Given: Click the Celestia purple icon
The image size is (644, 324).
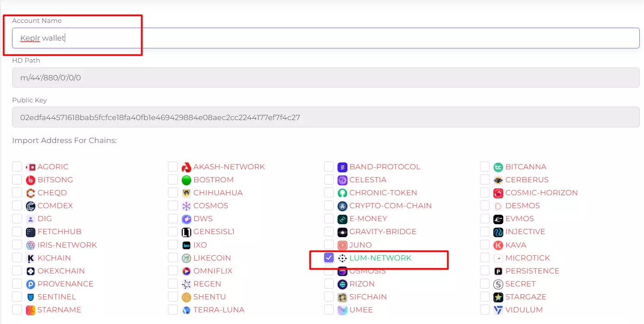Looking at the screenshot, I should 342,180.
